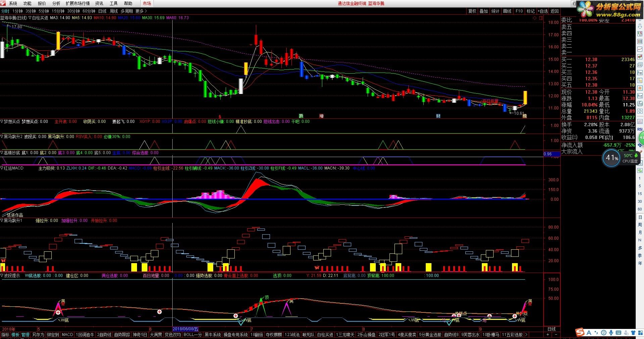This screenshot has width=644, height=339.
Task: Switch to the 市场 tab
Action: tap(147, 3)
